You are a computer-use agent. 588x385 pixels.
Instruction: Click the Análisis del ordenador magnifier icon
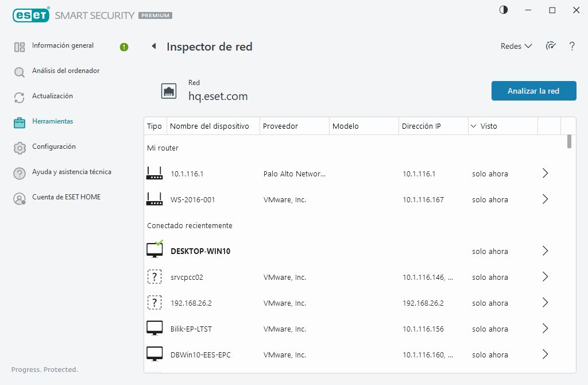click(20, 72)
